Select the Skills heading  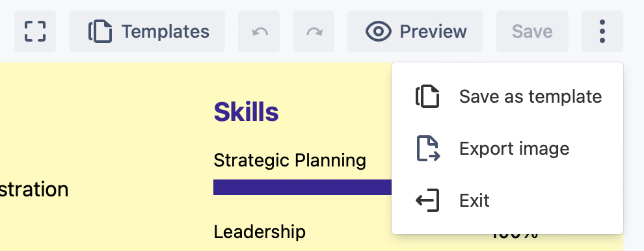coord(246,112)
